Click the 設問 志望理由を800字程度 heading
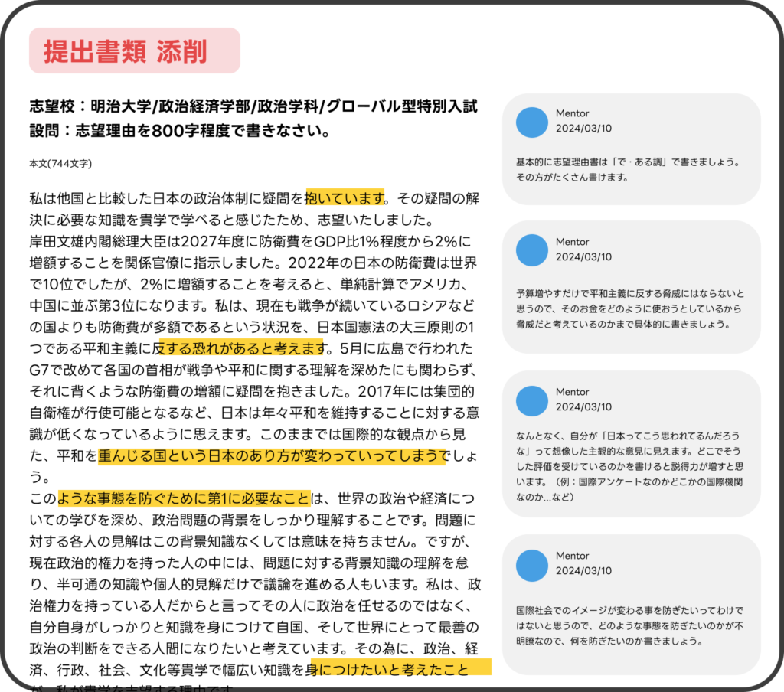784x692 pixels. tap(180, 130)
